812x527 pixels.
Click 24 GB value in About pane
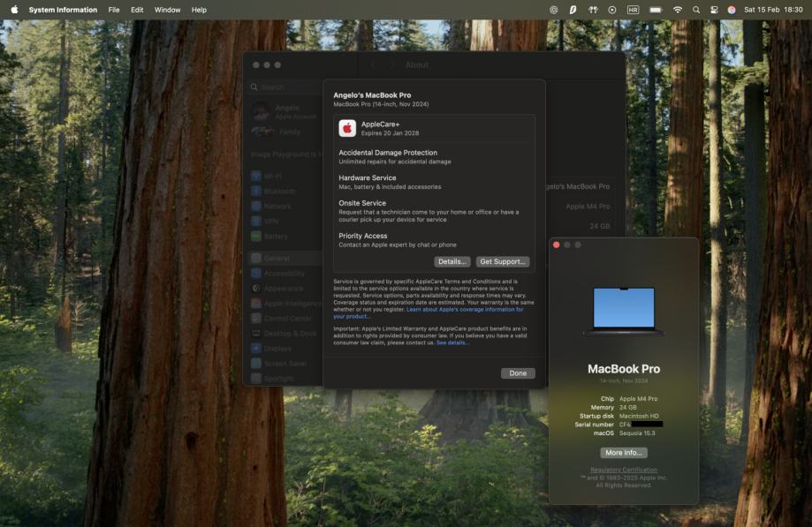600,227
